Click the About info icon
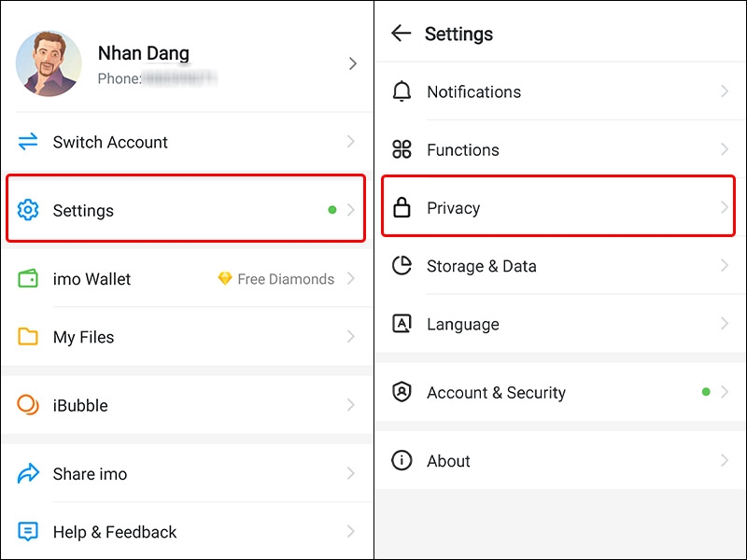The width and height of the screenshot is (747, 560). pos(402,460)
